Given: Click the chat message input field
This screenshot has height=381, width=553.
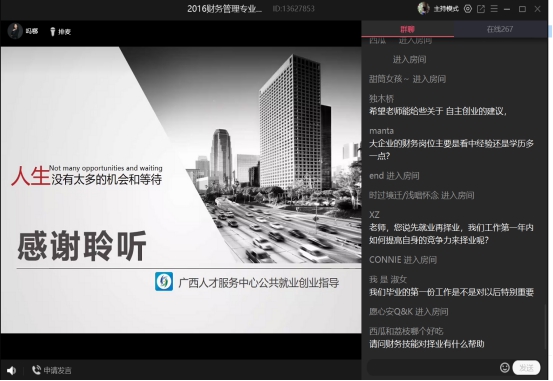Looking at the screenshot, I should (x=432, y=368).
